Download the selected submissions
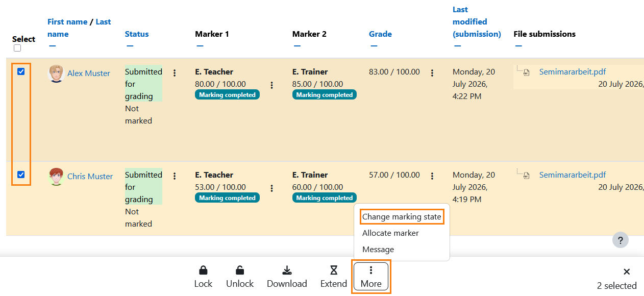 tap(287, 277)
